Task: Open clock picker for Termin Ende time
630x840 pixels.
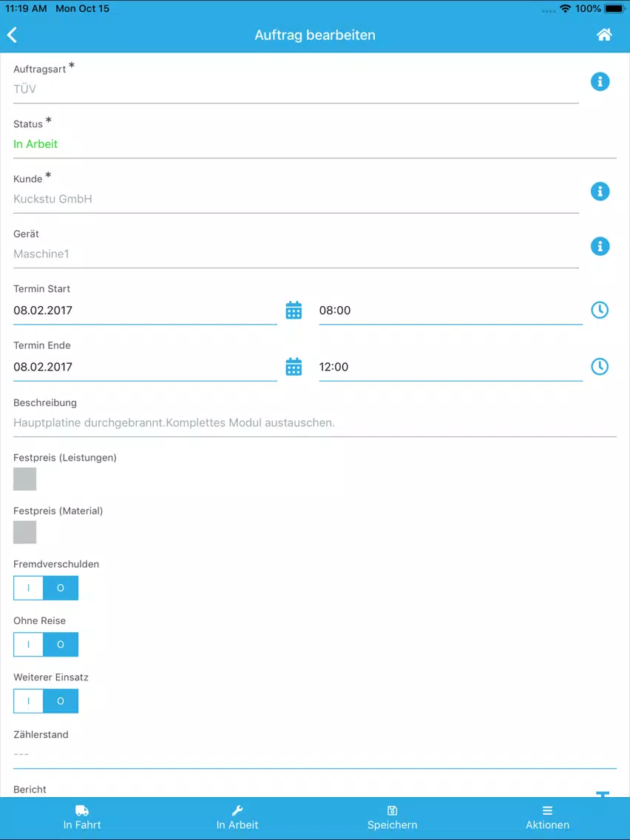Action: coord(600,367)
